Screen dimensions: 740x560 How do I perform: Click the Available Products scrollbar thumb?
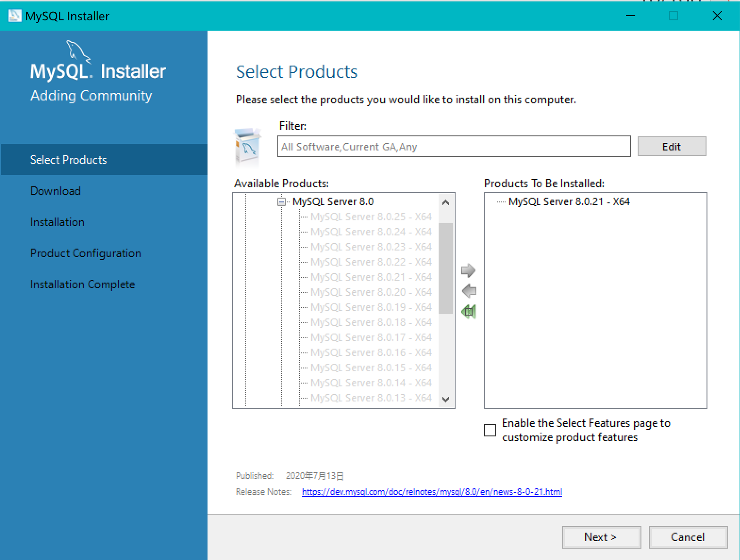click(446, 268)
